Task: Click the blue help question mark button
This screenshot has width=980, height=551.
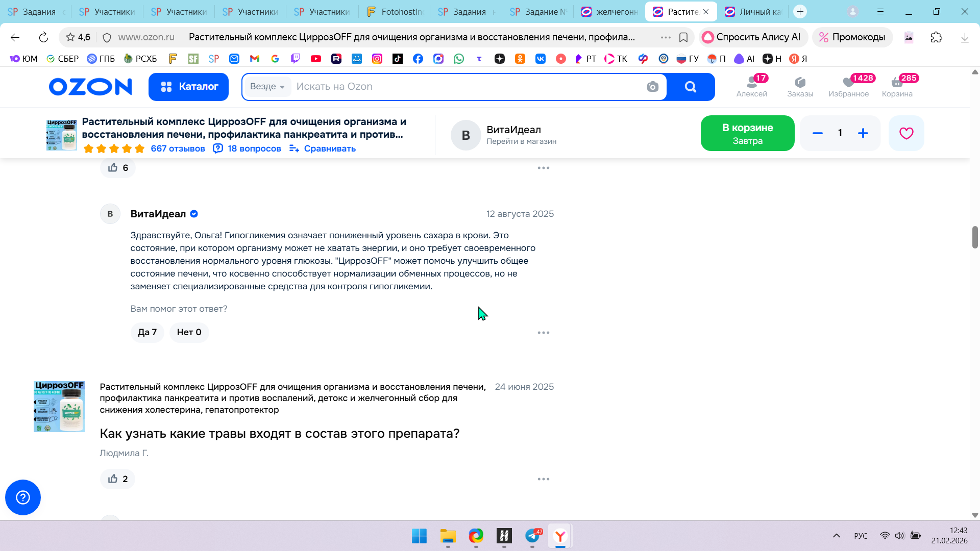Action: (23, 497)
